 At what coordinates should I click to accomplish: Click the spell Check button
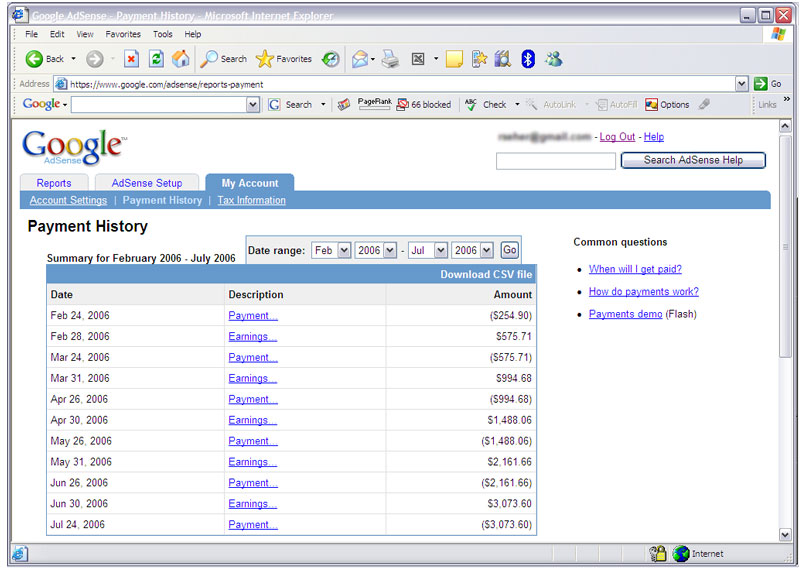tap(486, 105)
